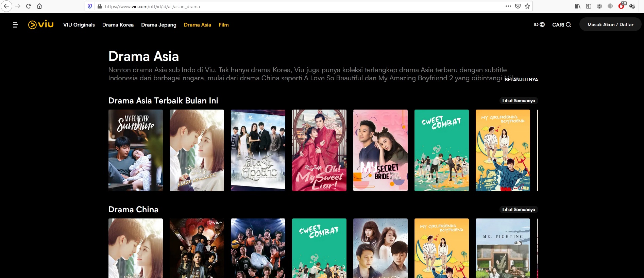Open My Forever Sunshine poster
Viewport: 644px width, 278px height.
pos(136,150)
